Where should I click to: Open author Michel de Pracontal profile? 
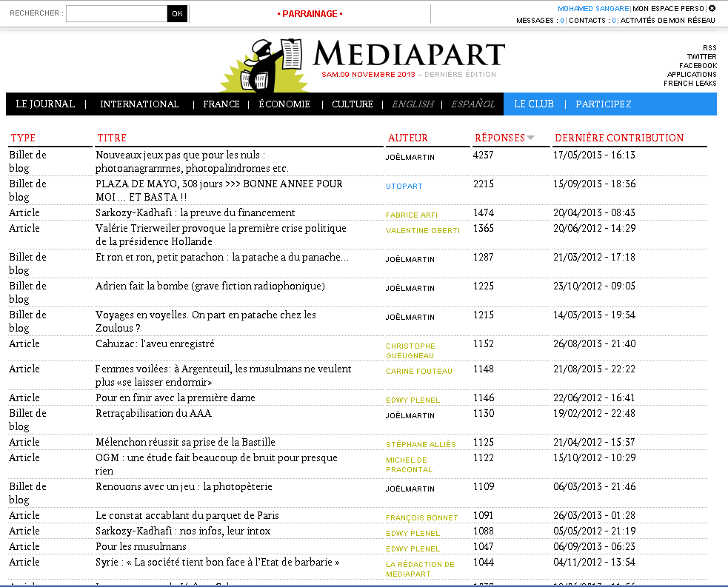click(409, 465)
